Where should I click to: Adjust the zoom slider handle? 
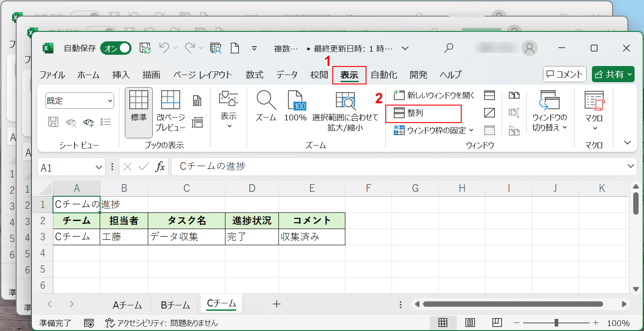click(556, 323)
